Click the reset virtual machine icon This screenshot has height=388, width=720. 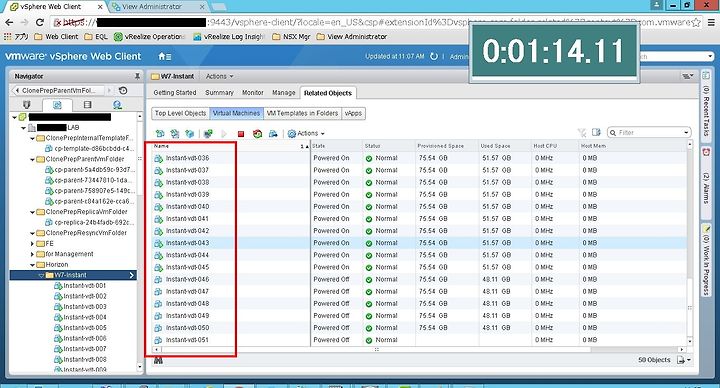pyautogui.click(x=257, y=134)
